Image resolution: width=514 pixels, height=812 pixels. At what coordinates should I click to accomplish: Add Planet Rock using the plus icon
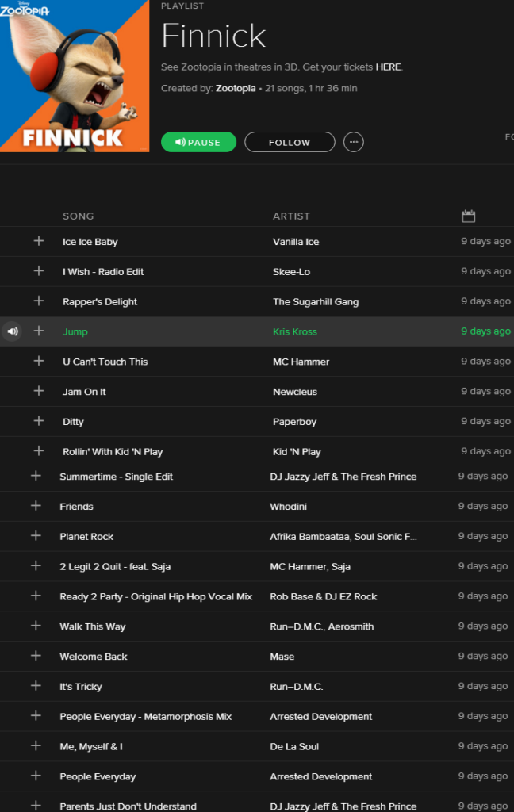coord(36,536)
